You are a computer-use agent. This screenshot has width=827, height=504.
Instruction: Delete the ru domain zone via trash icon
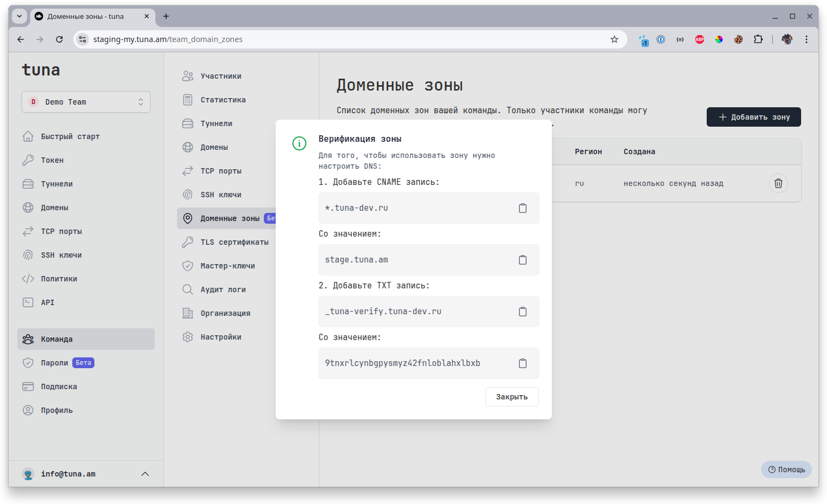coord(778,183)
